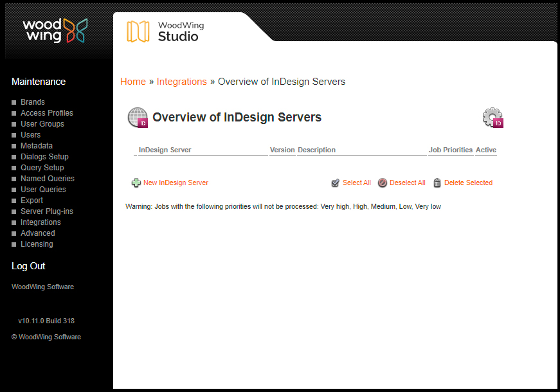Click the Select All link
The height and width of the screenshot is (392, 560).
(357, 183)
